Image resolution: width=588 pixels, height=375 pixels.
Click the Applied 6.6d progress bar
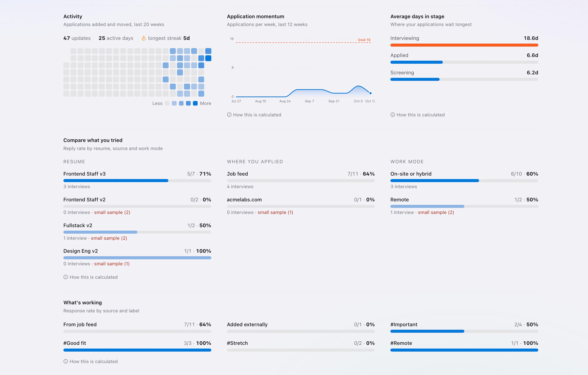tap(464, 62)
